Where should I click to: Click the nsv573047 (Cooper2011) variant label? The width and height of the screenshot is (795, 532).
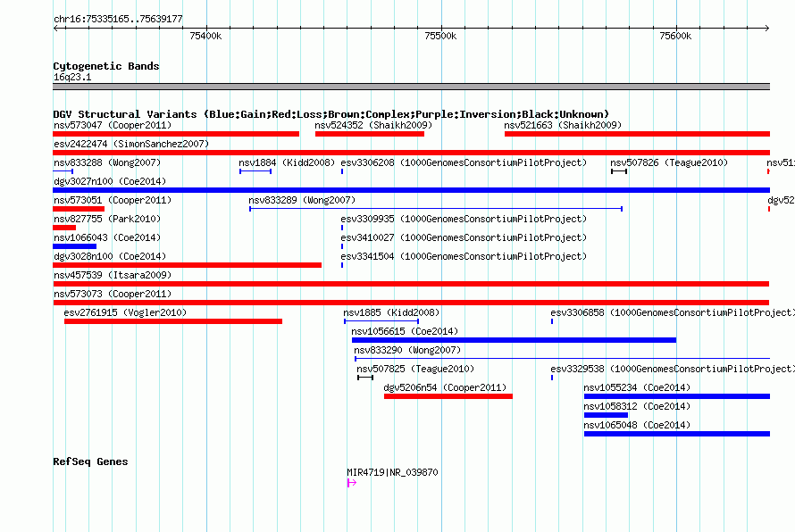point(113,125)
